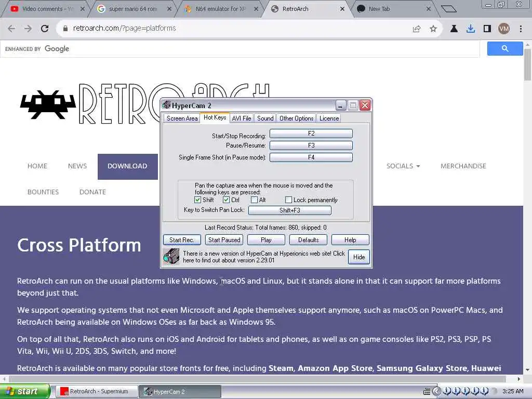Toggle the Ctrl pan key checkbox
Screen dimensions: 532x399
[x=226, y=200]
